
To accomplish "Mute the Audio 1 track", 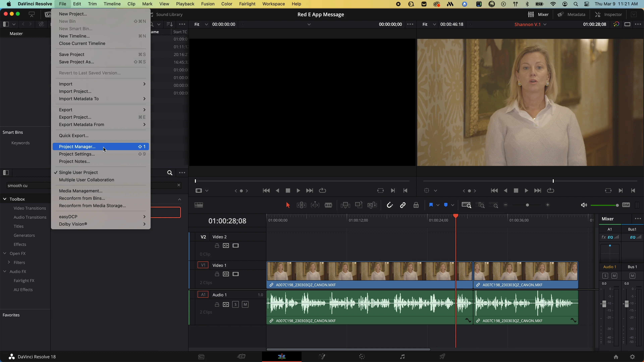I will pyautogui.click(x=245, y=304).
